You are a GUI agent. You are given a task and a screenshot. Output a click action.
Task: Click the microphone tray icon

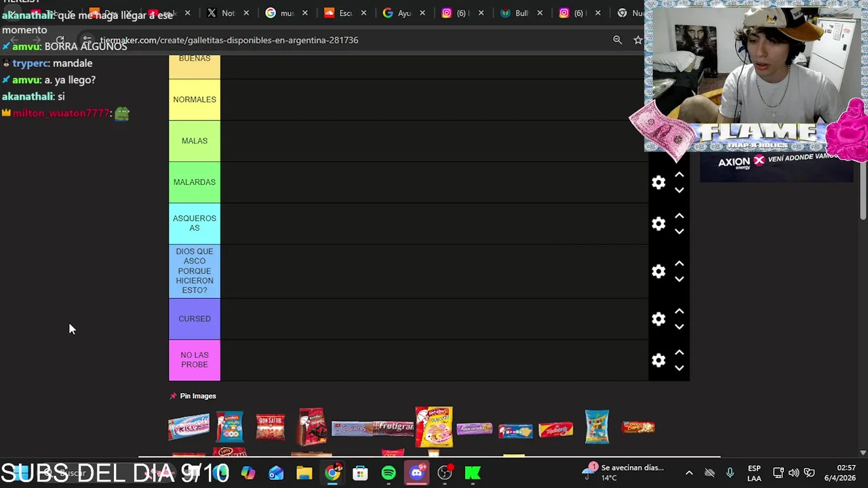click(730, 473)
